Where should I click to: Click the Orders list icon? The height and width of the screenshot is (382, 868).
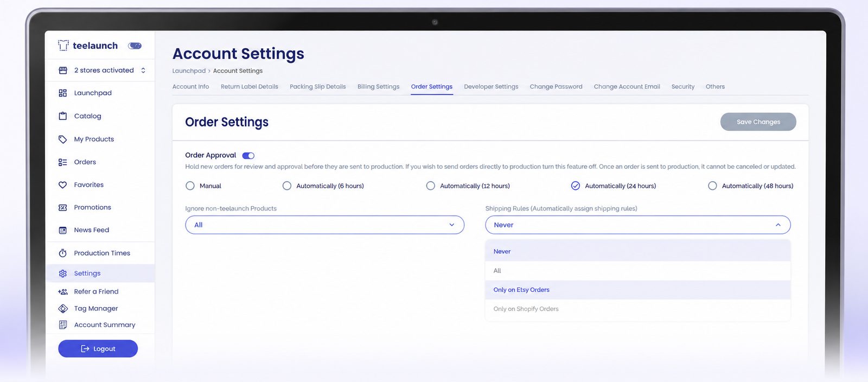click(x=63, y=162)
